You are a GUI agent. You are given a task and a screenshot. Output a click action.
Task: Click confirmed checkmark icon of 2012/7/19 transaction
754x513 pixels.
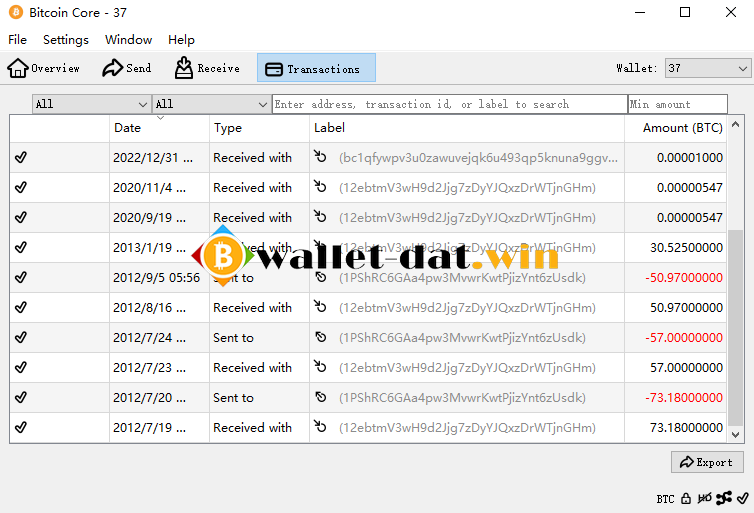pos(21,427)
